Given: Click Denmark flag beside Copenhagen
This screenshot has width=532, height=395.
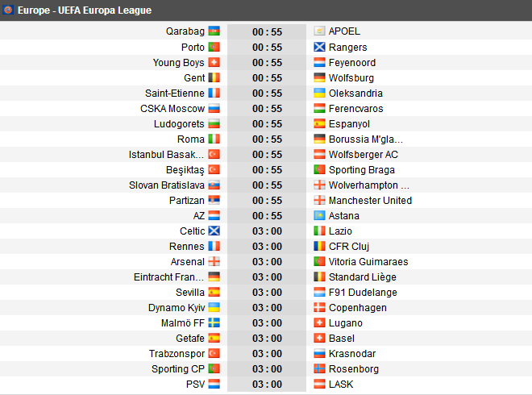Looking at the screenshot, I should click(x=319, y=307).
